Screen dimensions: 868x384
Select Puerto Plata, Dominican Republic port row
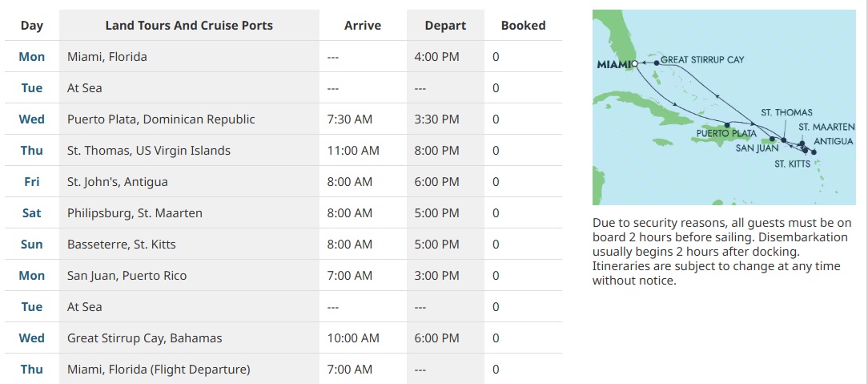[283, 119]
